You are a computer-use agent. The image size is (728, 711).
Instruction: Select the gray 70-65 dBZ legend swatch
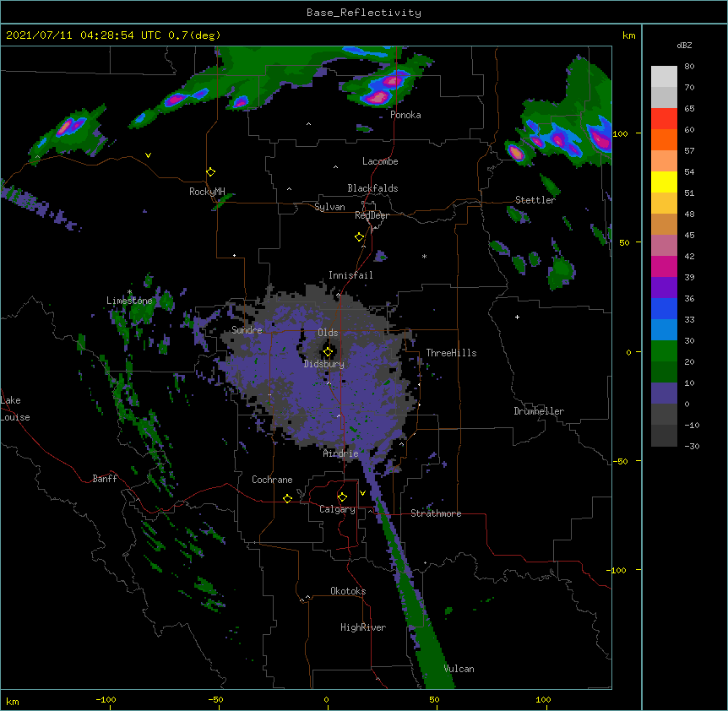point(664,97)
